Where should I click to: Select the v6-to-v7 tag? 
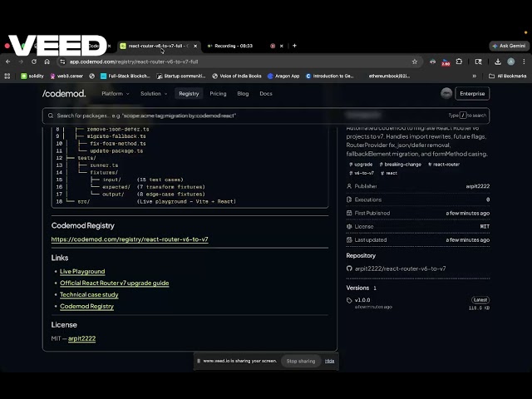pyautogui.click(x=362, y=173)
